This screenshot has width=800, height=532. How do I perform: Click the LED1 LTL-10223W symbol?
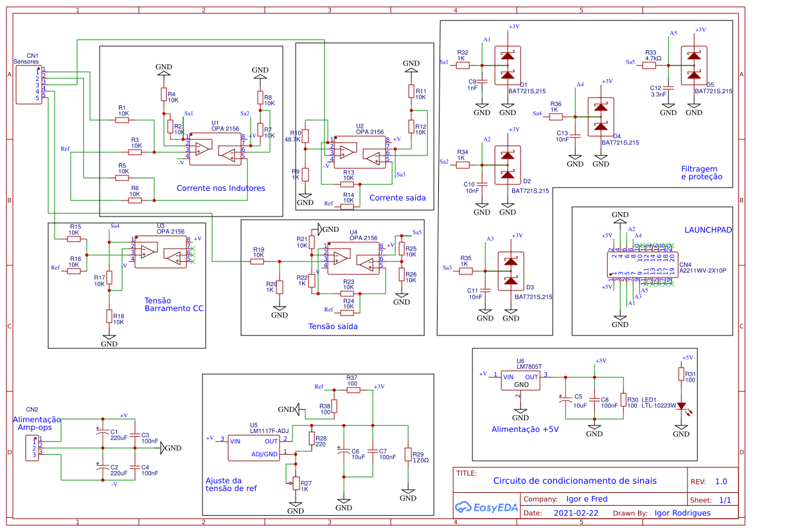(x=682, y=407)
